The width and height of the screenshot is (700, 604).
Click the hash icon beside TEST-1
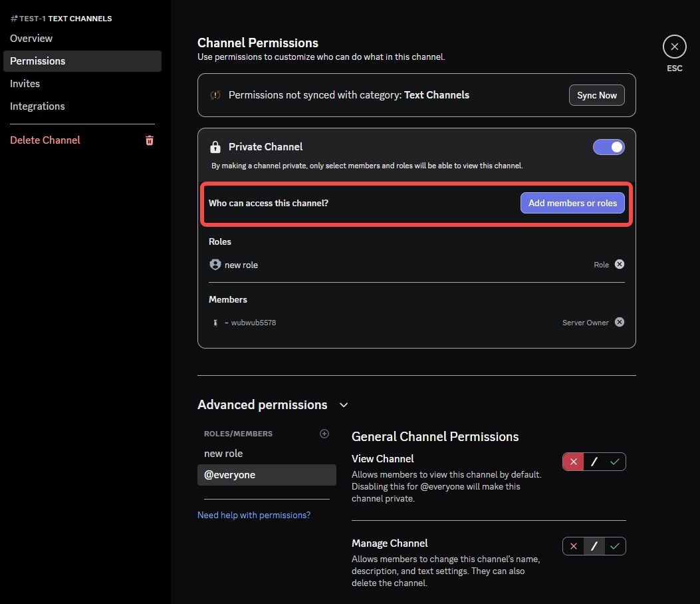14,19
